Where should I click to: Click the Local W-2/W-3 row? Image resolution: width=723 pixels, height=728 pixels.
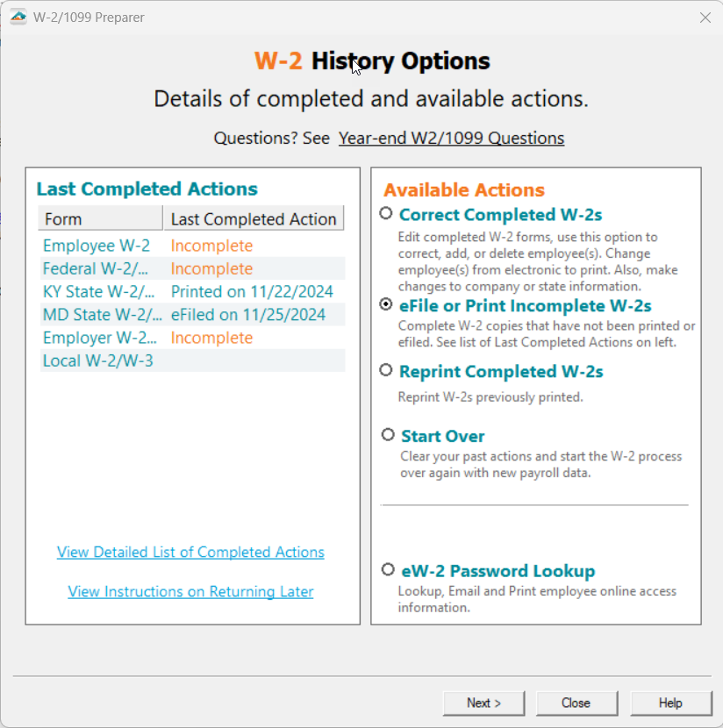98,360
